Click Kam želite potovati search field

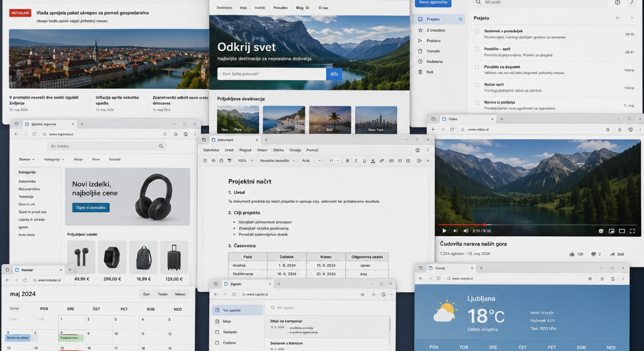271,74
